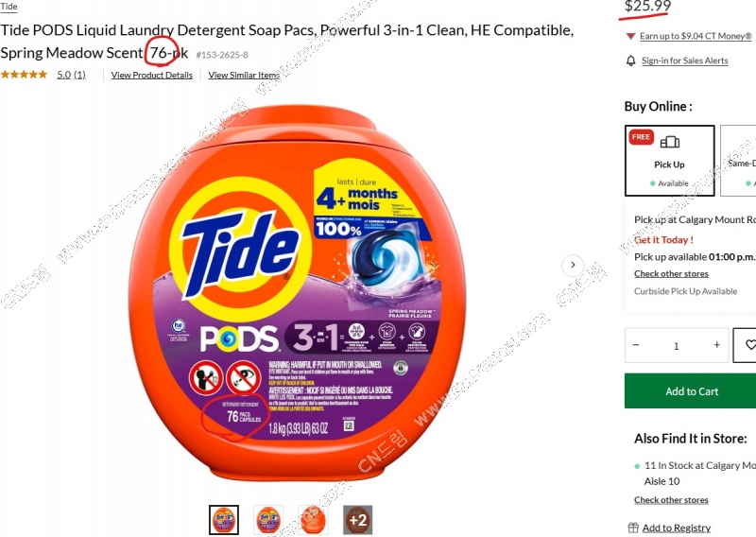The height and width of the screenshot is (537, 756).
Task: Click the Sales Alerts bell icon
Action: tap(630, 61)
